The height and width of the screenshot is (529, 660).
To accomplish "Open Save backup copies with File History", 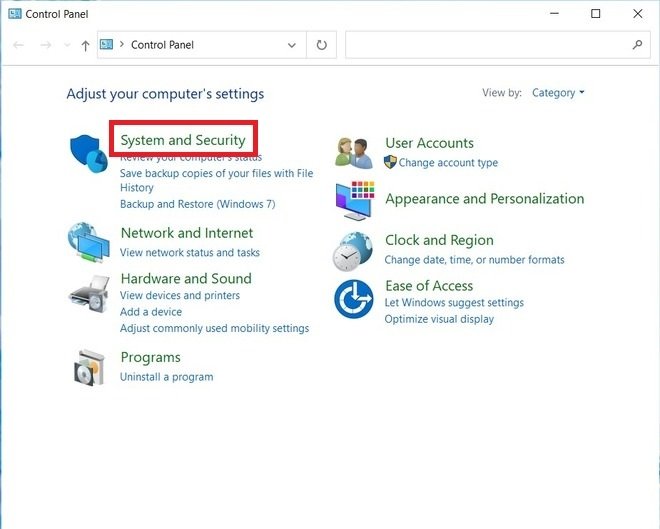I will [x=216, y=180].
